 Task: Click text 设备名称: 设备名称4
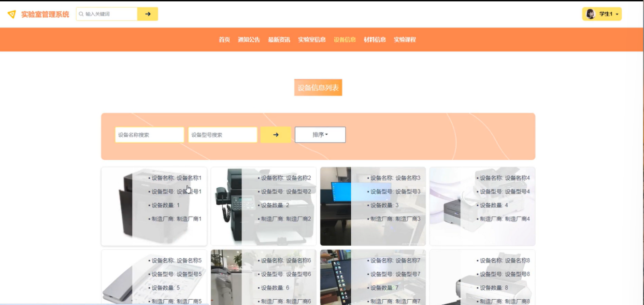click(505, 178)
